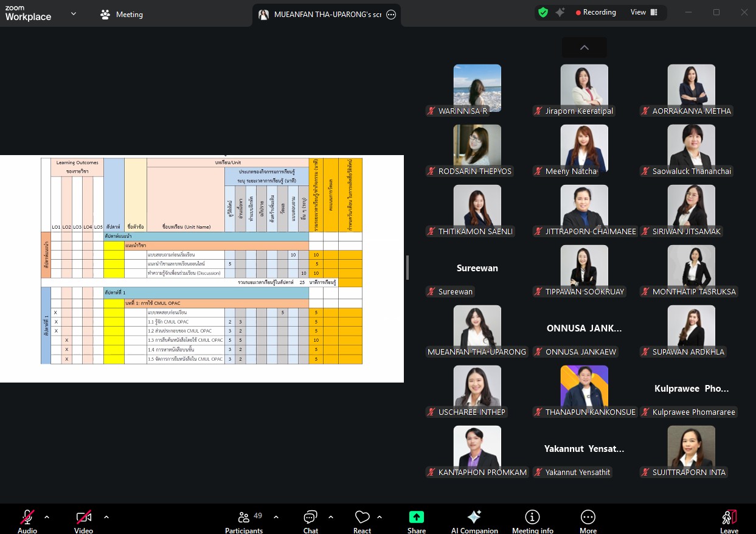Click the Leave meeting icon
Screen dimensions: 756x534
(x=729, y=518)
